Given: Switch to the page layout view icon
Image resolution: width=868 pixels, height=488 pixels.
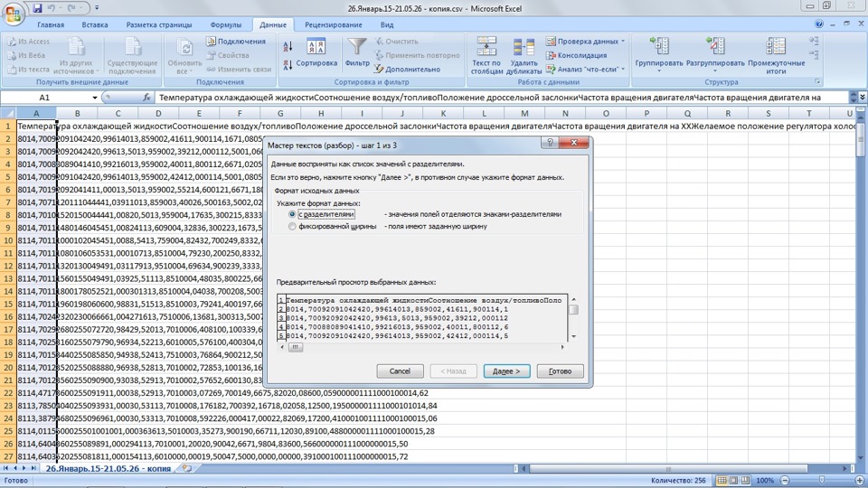Looking at the screenshot, I should (733, 480).
